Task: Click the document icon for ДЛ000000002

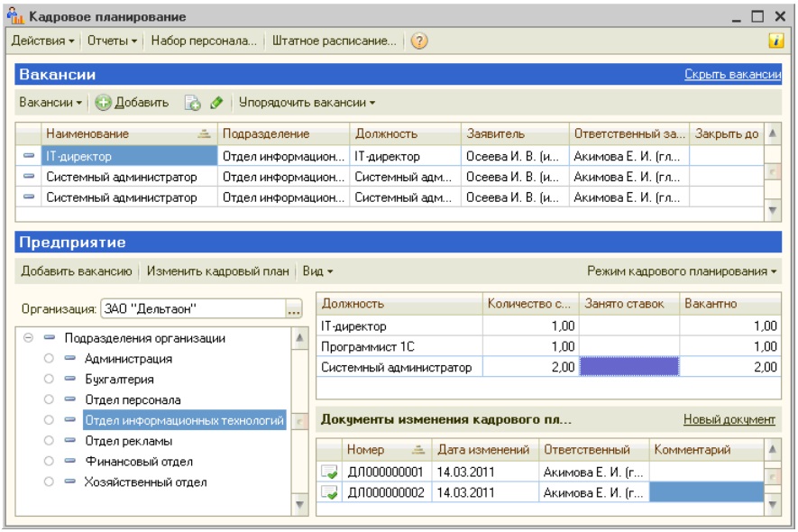Action: pos(329,492)
